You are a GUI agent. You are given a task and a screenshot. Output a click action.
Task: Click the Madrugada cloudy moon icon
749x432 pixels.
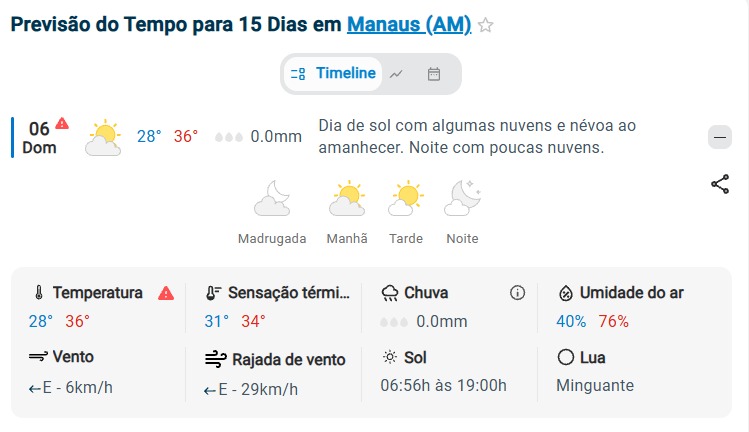pyautogui.click(x=272, y=198)
